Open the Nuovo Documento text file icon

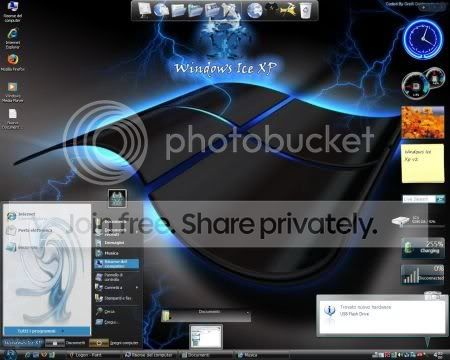coord(13,118)
